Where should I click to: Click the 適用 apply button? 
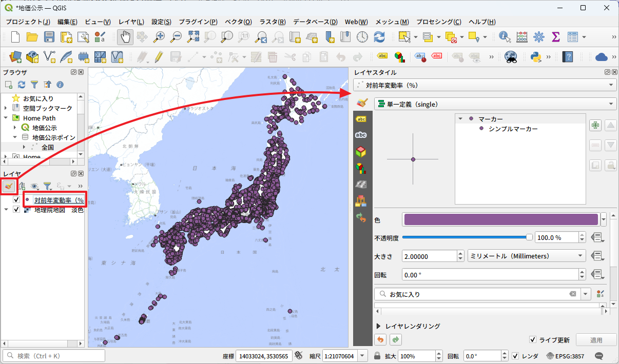pyautogui.click(x=595, y=340)
